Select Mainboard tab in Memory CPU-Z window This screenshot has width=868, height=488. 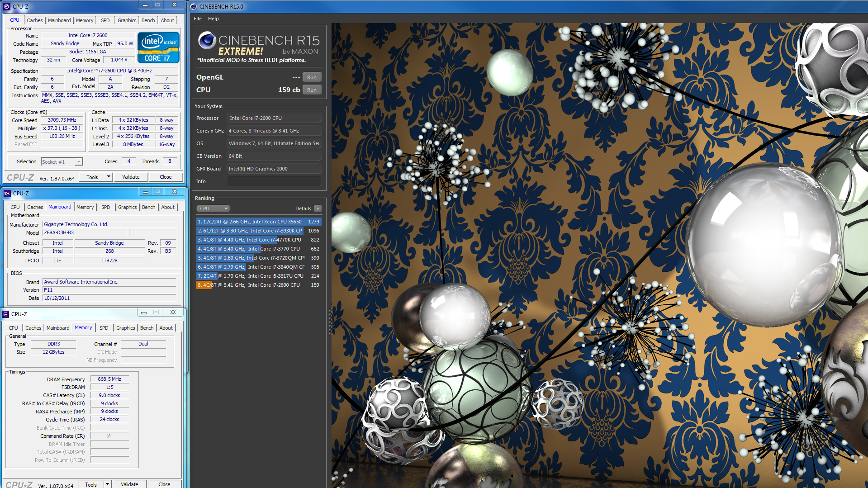point(58,328)
